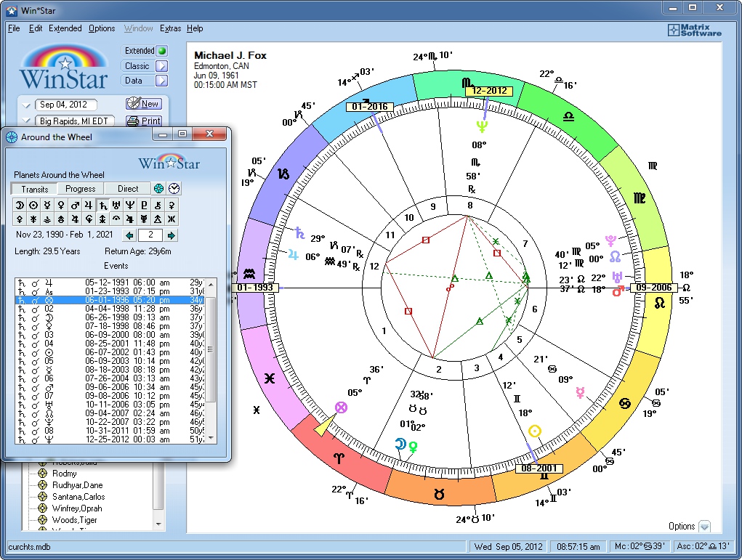Switch to Transits mode

pyautogui.click(x=35, y=189)
